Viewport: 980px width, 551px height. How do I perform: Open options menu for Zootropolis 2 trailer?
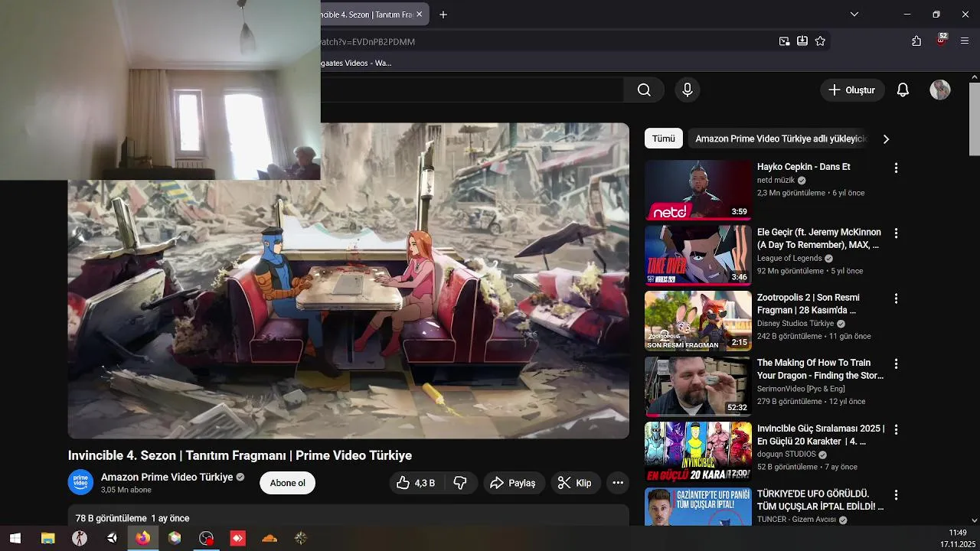896,298
